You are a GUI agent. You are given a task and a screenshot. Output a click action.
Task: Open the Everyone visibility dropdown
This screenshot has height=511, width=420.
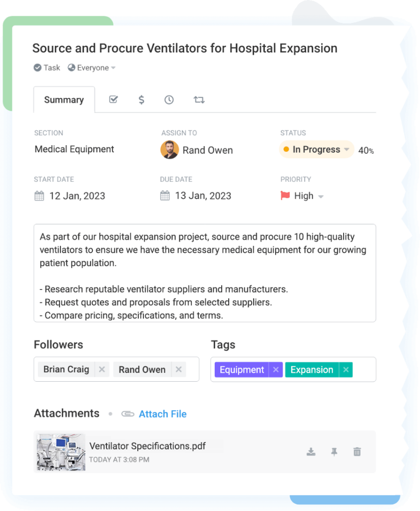click(x=113, y=68)
